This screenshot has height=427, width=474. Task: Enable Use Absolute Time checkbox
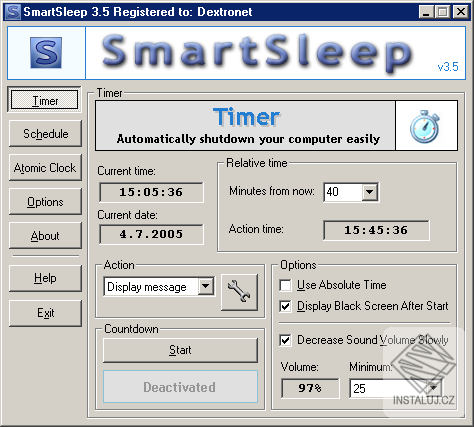click(285, 285)
